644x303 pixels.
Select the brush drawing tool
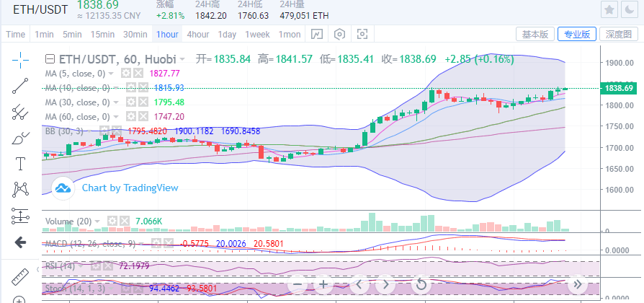pyautogui.click(x=19, y=137)
